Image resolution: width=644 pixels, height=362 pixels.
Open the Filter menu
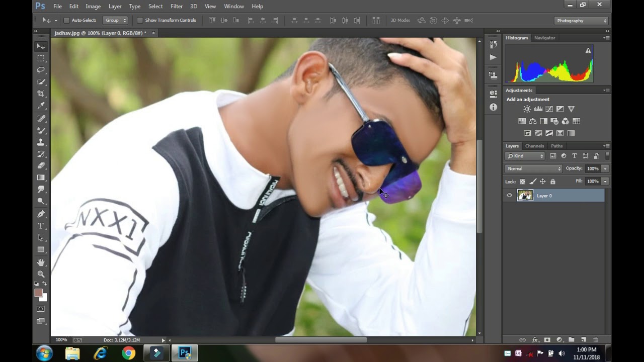click(177, 6)
